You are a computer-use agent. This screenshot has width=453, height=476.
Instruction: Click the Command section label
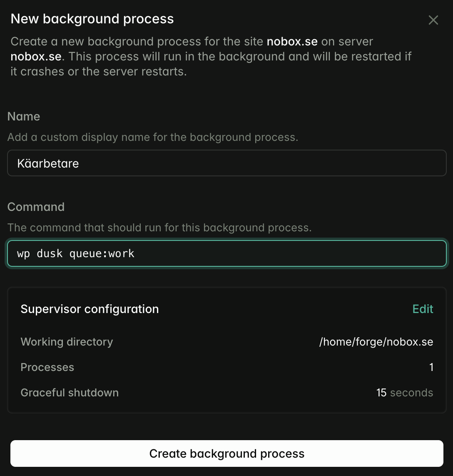(x=36, y=207)
